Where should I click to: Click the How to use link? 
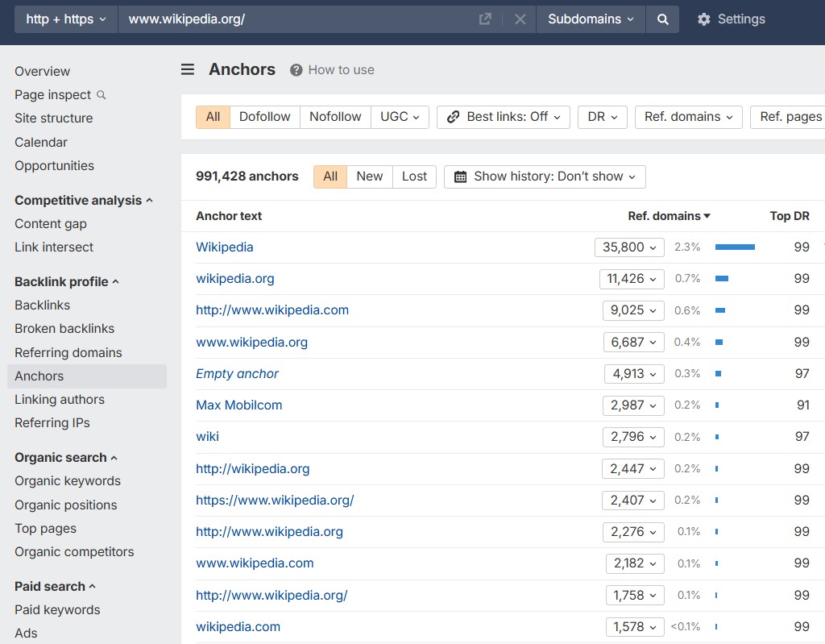[341, 70]
